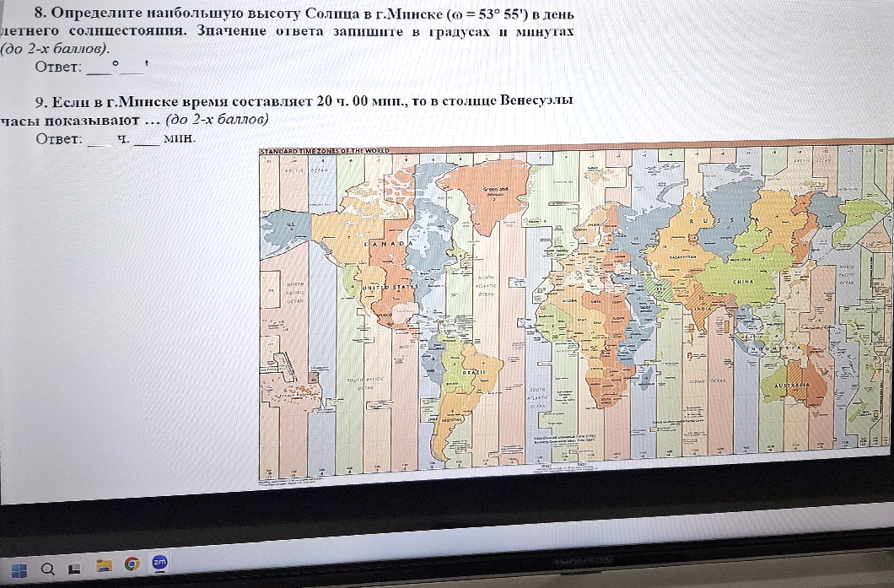The width and height of the screenshot is (894, 588).
Task: Click the hours blank in question 9 answer
Action: [99, 139]
